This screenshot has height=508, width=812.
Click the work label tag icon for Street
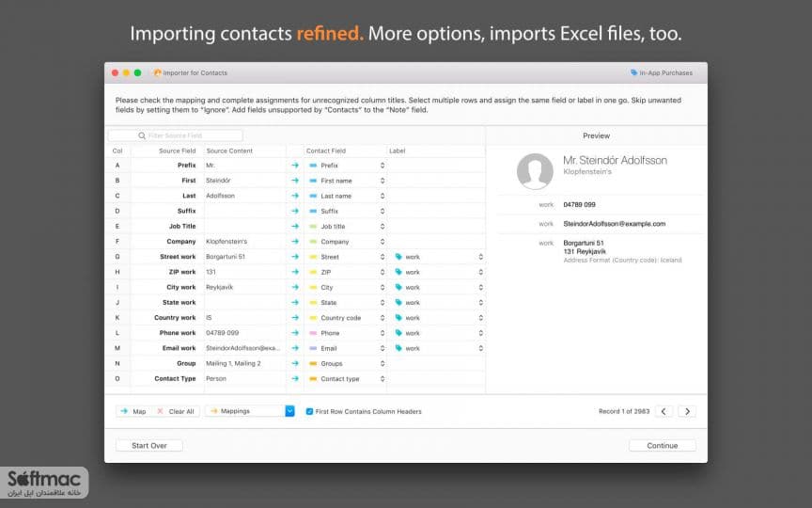(x=398, y=257)
